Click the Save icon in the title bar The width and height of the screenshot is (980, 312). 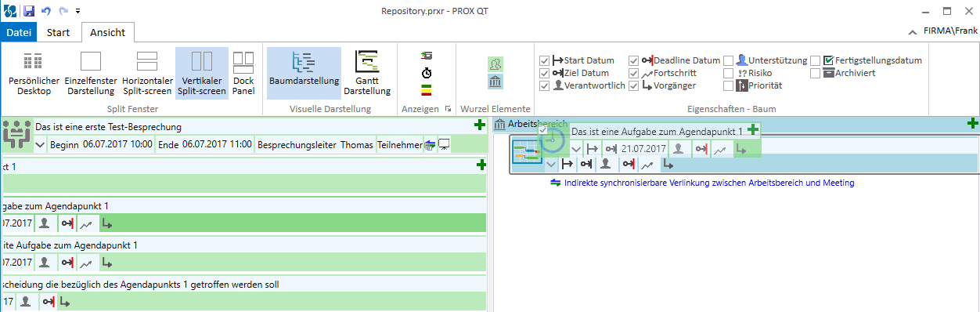coord(29,11)
